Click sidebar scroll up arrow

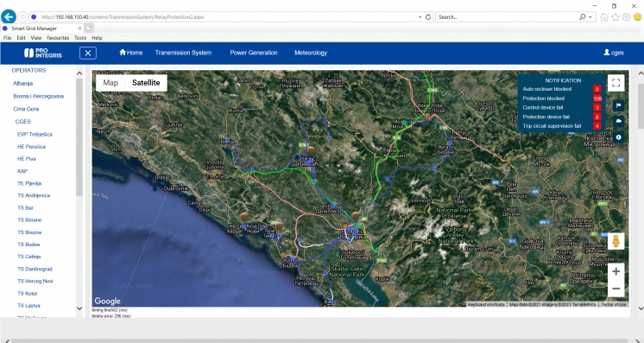[79, 73]
